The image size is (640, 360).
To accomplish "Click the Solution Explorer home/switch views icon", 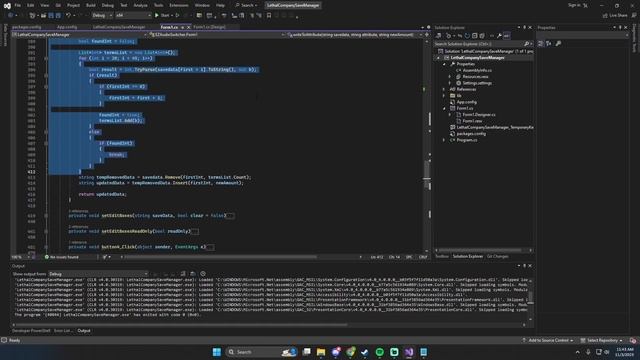I will [x=438, y=36].
